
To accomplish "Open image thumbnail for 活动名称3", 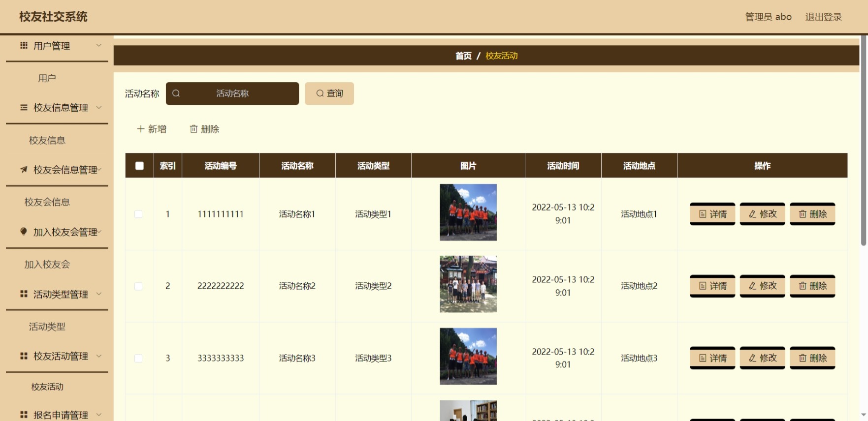I will pos(468,357).
